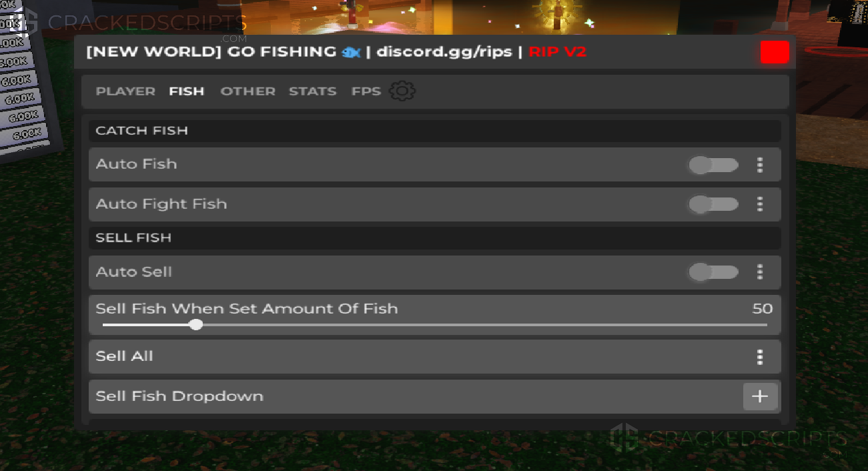This screenshot has width=868, height=471.
Task: Turn on Auto Fight Fish switch
Action: coord(714,204)
